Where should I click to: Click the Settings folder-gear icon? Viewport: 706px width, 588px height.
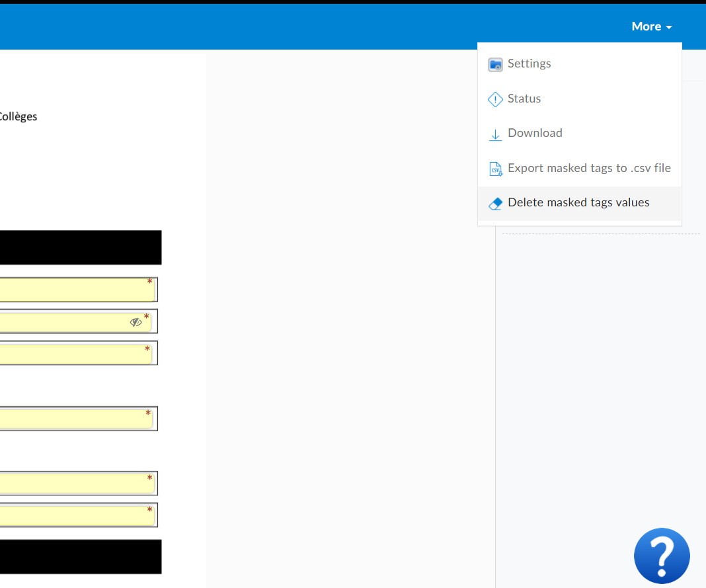(495, 64)
